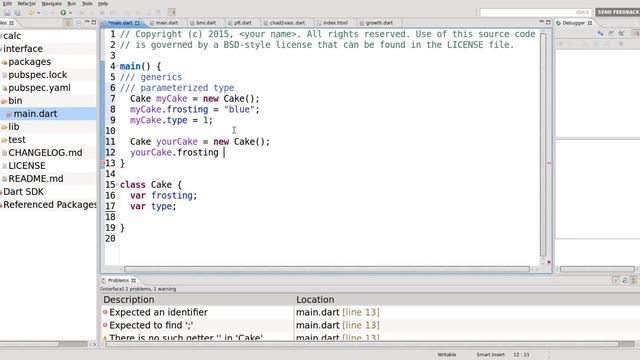Image resolution: width=640 pixels, height=360 pixels.
Task: Click the editor vertical scrollbar
Action: 543,144
